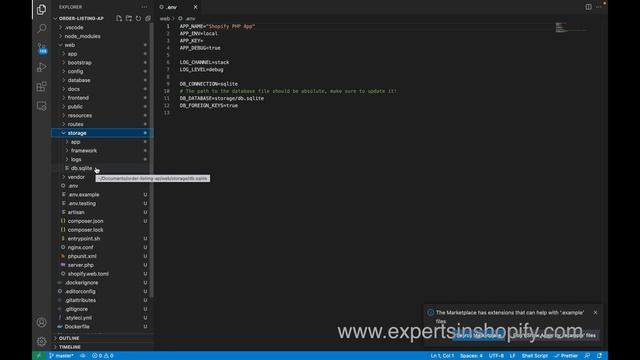Create a new file in Explorer
Viewport: 640px width, 360px height.
[119, 18]
